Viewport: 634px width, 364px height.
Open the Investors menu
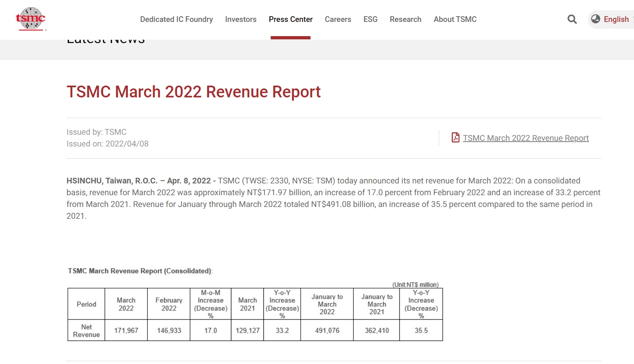coord(241,19)
